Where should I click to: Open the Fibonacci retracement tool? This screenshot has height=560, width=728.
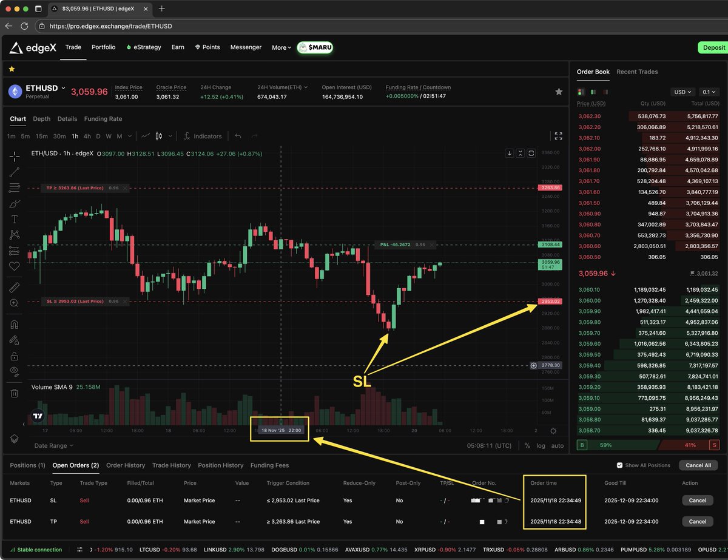click(15, 188)
